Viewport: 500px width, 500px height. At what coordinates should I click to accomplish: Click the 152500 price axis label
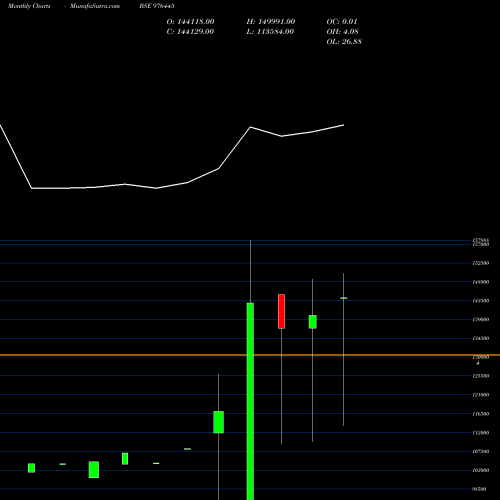click(481, 263)
